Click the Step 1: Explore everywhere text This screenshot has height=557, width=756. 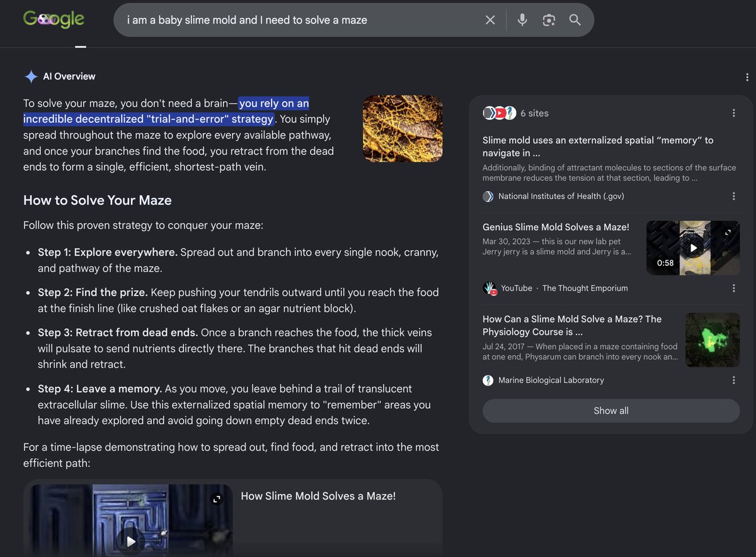[108, 252]
